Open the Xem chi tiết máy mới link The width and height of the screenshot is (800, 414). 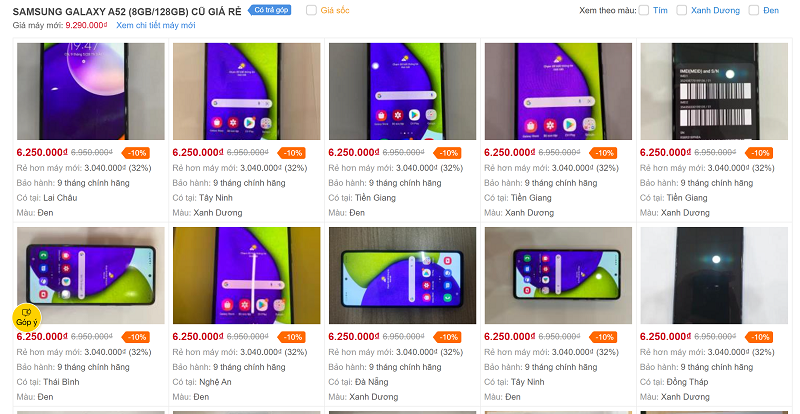[x=156, y=25]
